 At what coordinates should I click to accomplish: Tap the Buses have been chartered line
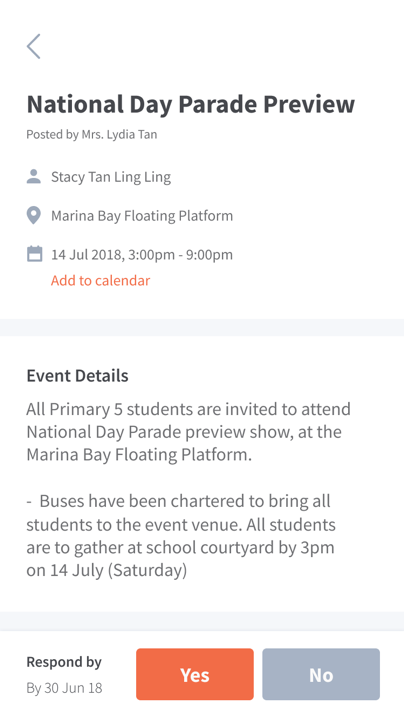pyautogui.click(x=178, y=501)
